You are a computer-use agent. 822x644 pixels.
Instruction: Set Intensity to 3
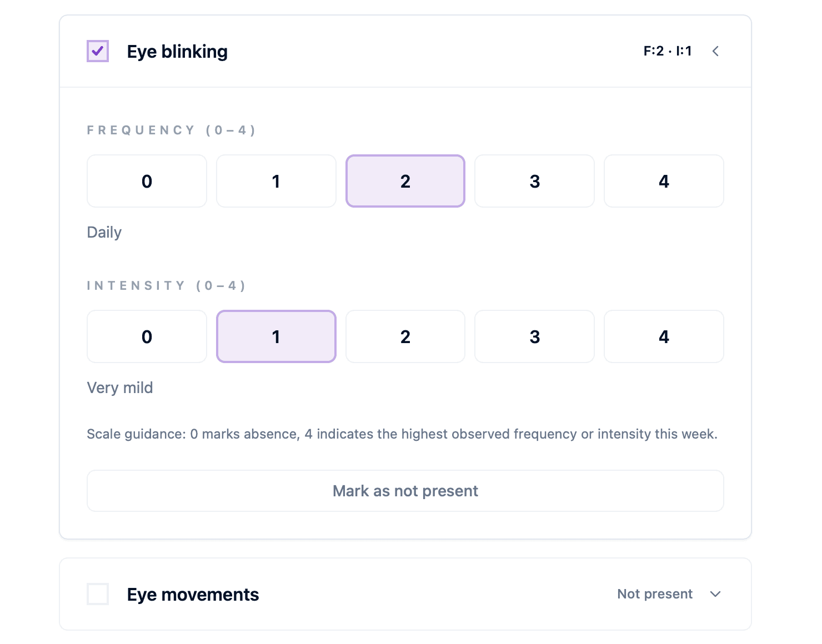tap(534, 336)
